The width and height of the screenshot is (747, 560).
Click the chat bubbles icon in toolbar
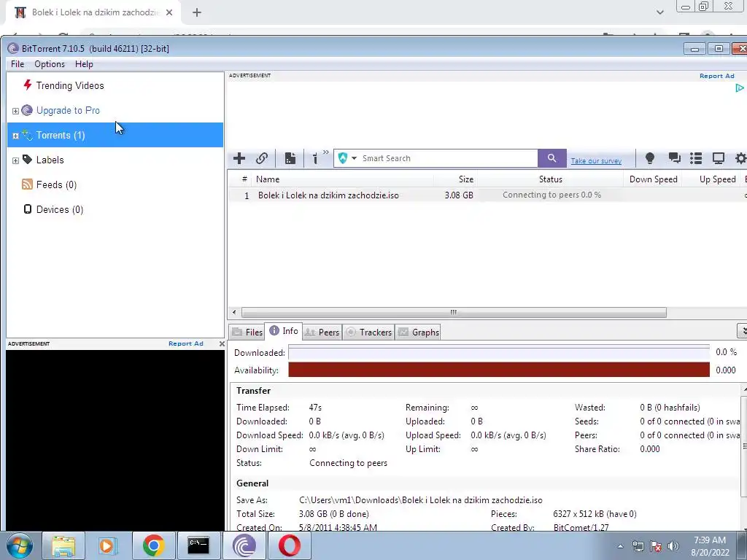(674, 158)
